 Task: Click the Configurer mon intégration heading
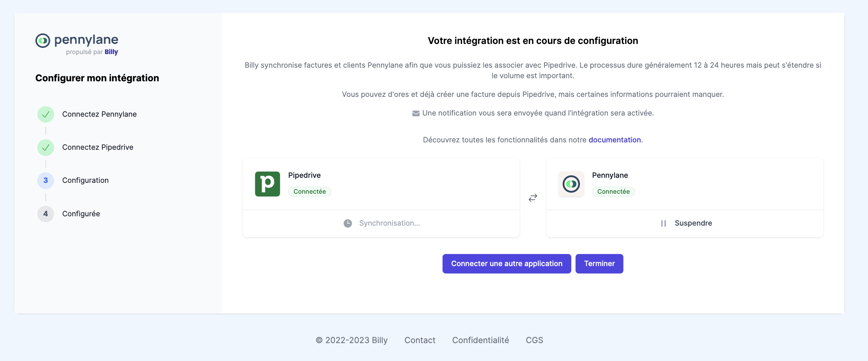click(x=97, y=78)
